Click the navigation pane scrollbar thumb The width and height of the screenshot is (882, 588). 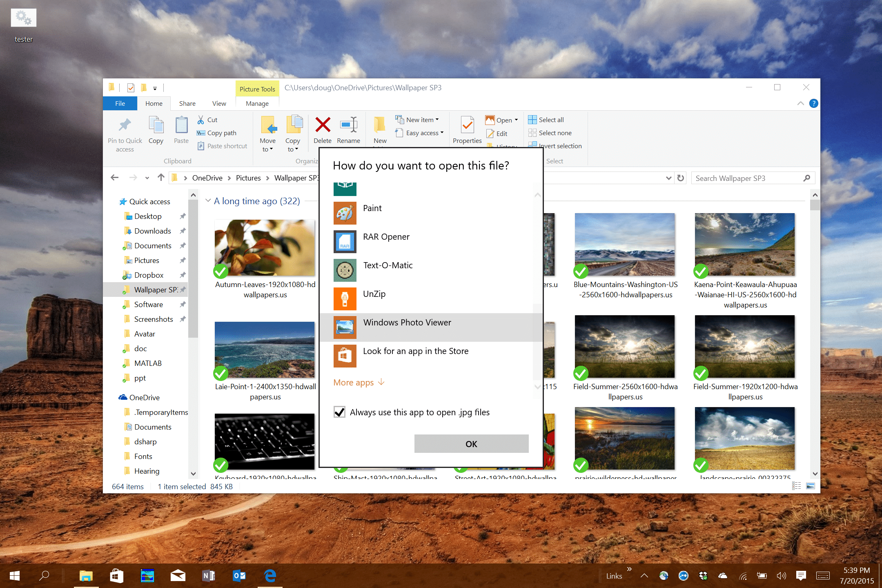pos(194,268)
